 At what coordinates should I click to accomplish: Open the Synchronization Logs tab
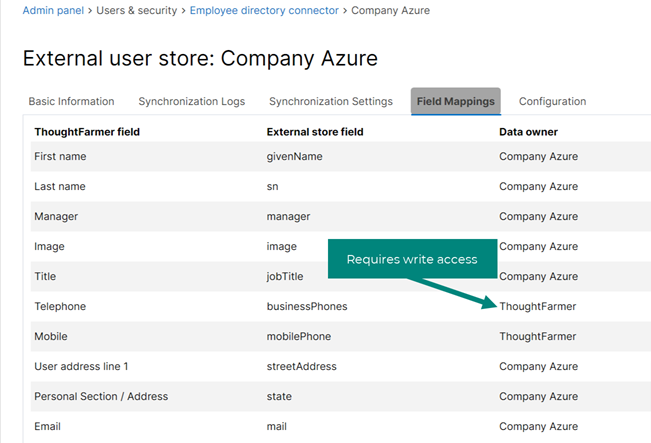pyautogui.click(x=191, y=101)
